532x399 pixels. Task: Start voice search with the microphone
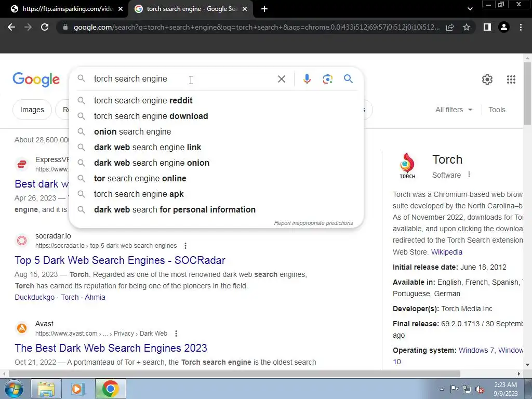point(307,79)
